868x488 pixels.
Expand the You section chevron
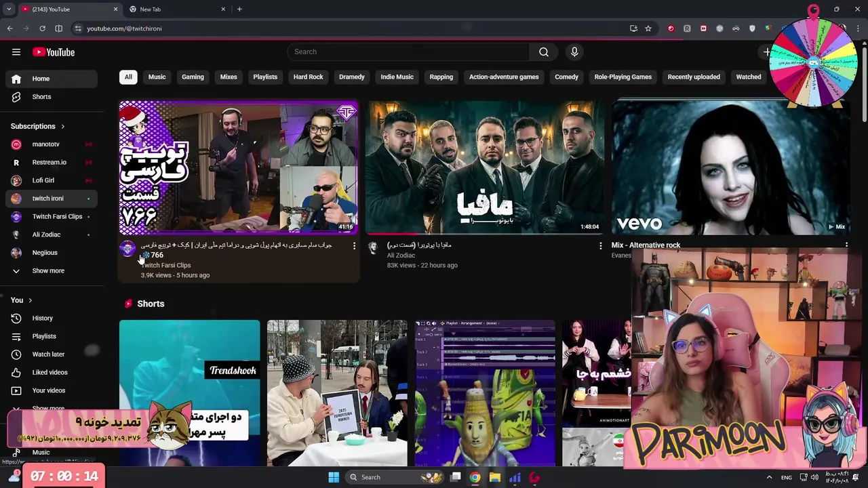(30, 300)
